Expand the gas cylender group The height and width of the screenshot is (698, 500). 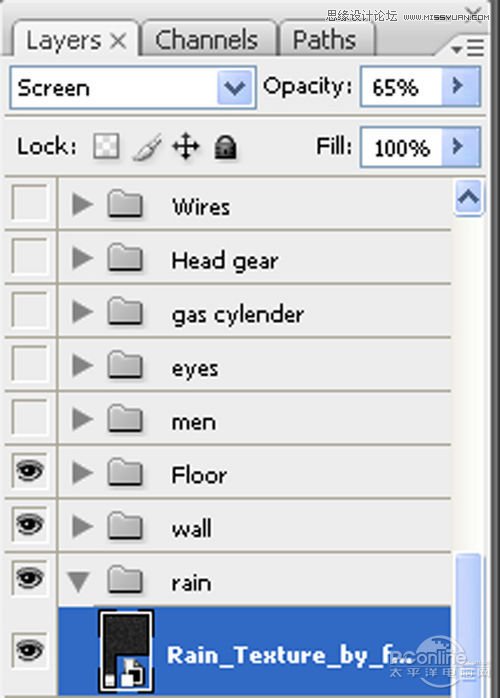click(x=82, y=312)
